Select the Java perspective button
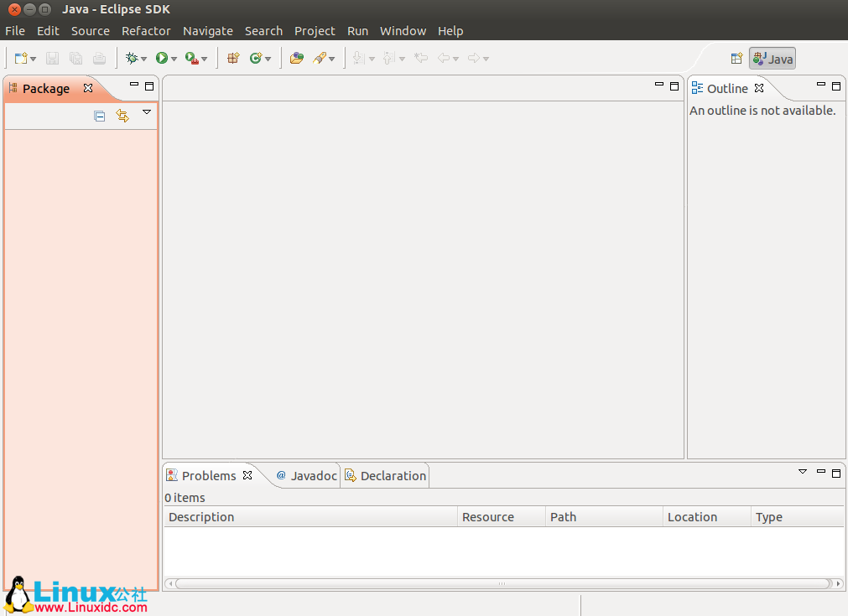Screen dimensions: 848x616 [773, 59]
